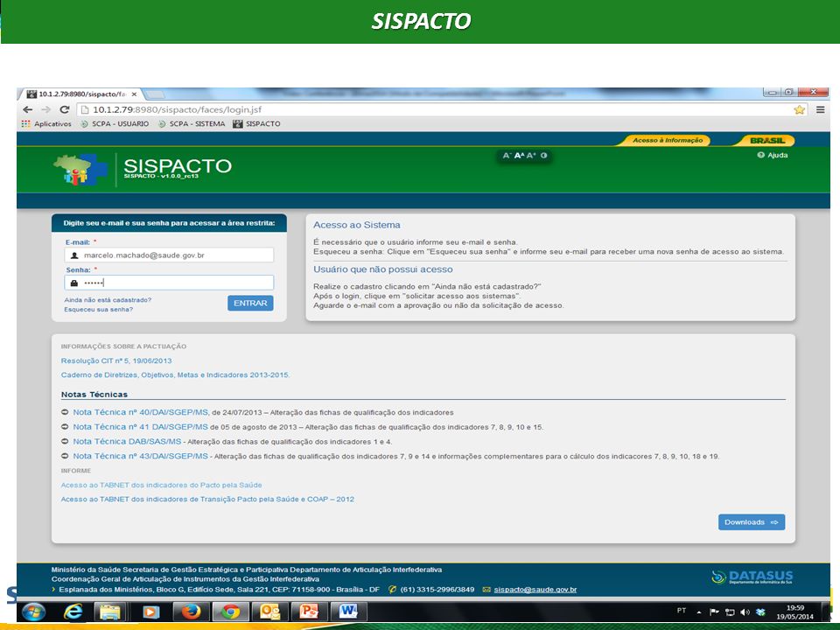Close the 10.1.2.79 sispacto browser tab
This screenshot has width=840, height=630.
[x=134, y=94]
